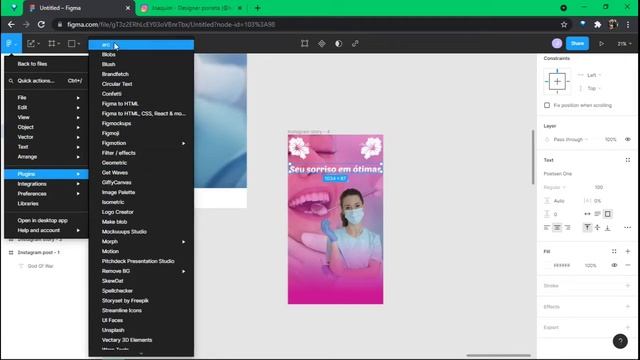Screen dimensions: 640x360
Task: Choose Back to files menu item
Action: pyautogui.click(x=46, y=64)
